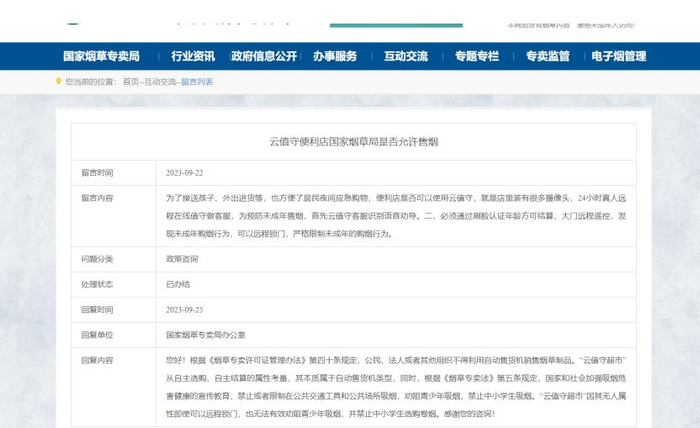700x428 pixels.
Task: Open the 行业资讯 menu
Action: (x=193, y=56)
